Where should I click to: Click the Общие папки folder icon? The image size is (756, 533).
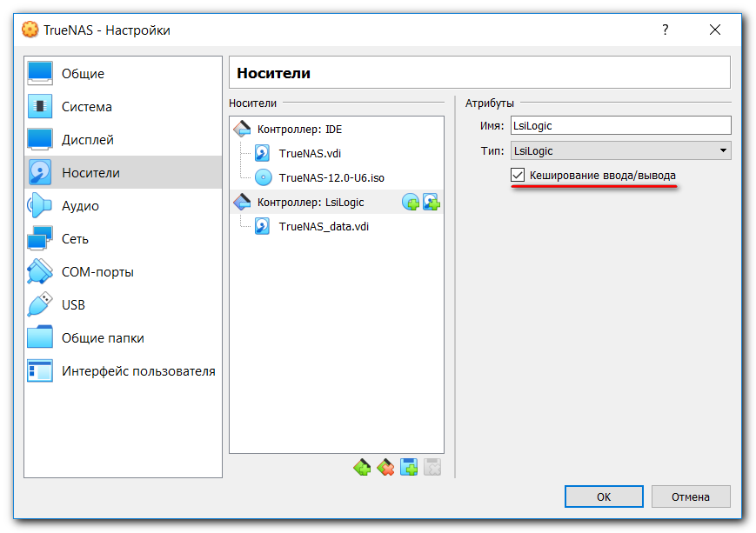(40, 337)
